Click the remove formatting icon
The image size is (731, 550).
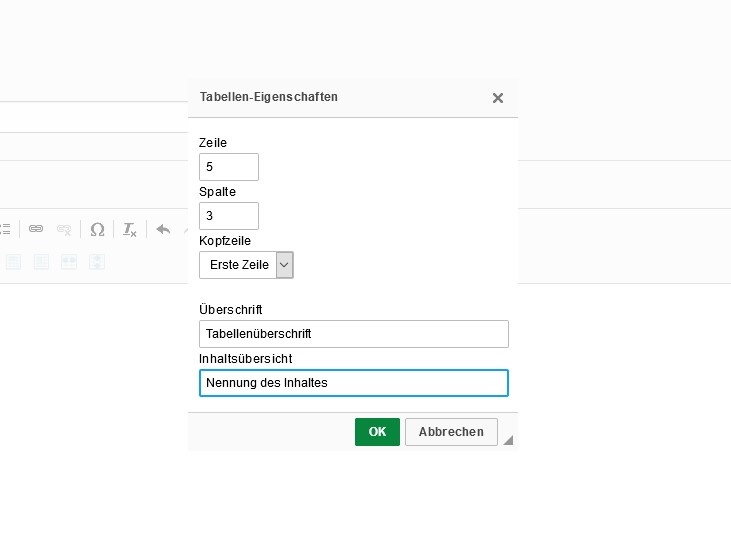pyautogui.click(x=129, y=229)
